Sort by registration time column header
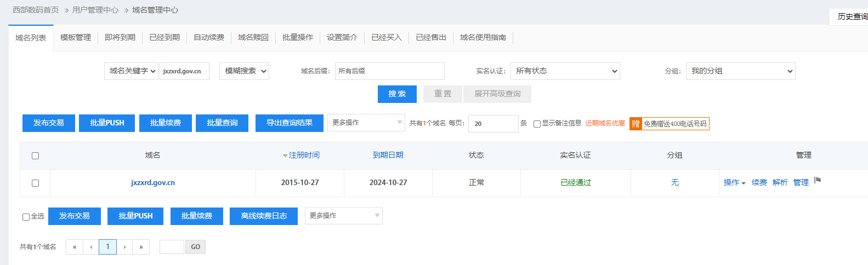This screenshot has height=265, width=868. pyautogui.click(x=301, y=155)
